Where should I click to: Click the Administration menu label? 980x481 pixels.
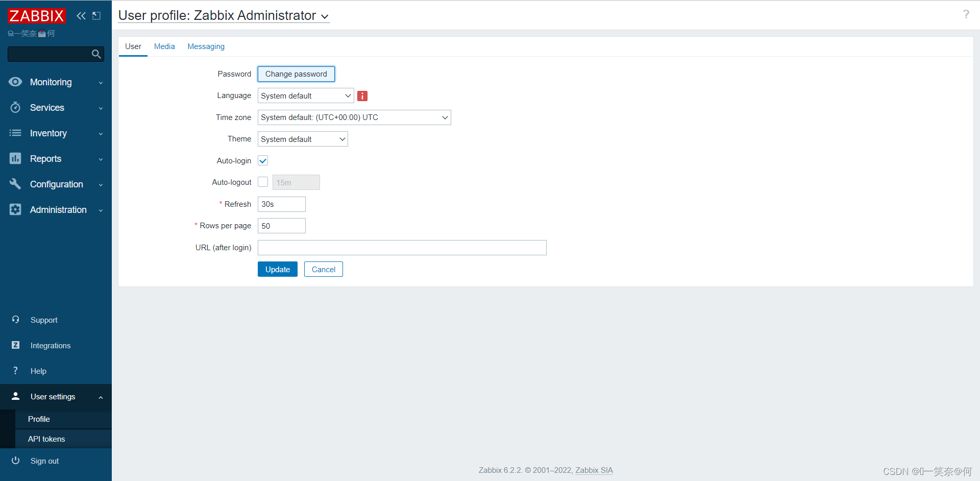[58, 210]
